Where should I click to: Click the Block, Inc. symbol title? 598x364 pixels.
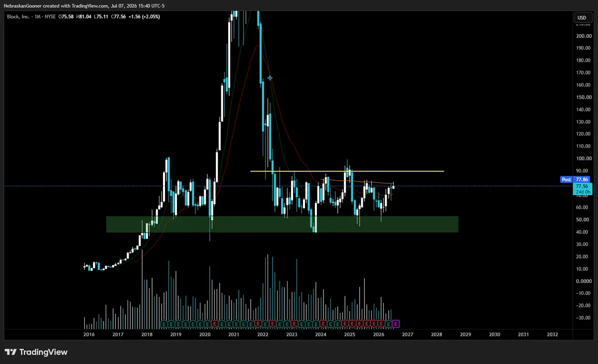point(17,16)
